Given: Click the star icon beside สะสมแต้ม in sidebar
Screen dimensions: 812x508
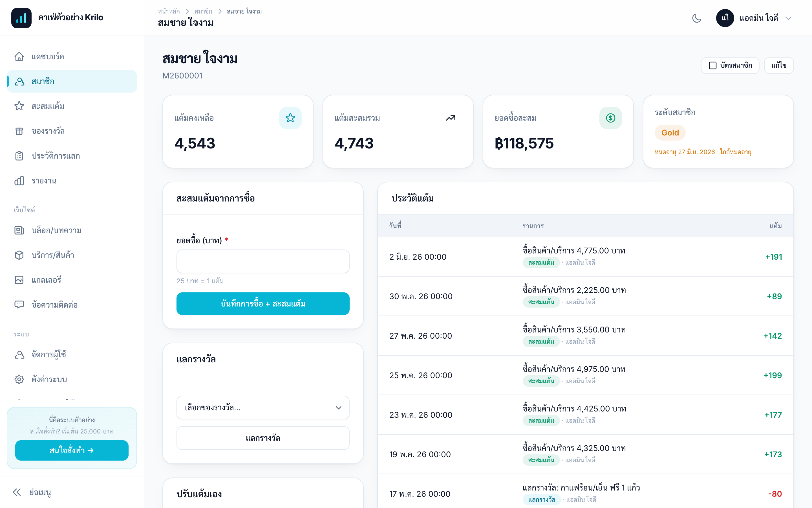Looking at the screenshot, I should pyautogui.click(x=19, y=106).
